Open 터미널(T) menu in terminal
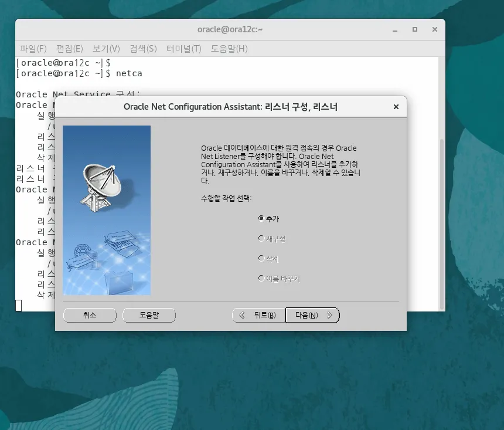The height and width of the screenshot is (430, 504). [183, 49]
